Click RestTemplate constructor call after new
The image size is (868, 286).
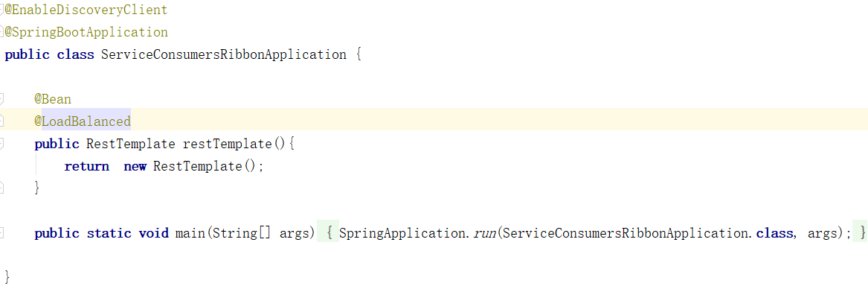click(x=198, y=166)
